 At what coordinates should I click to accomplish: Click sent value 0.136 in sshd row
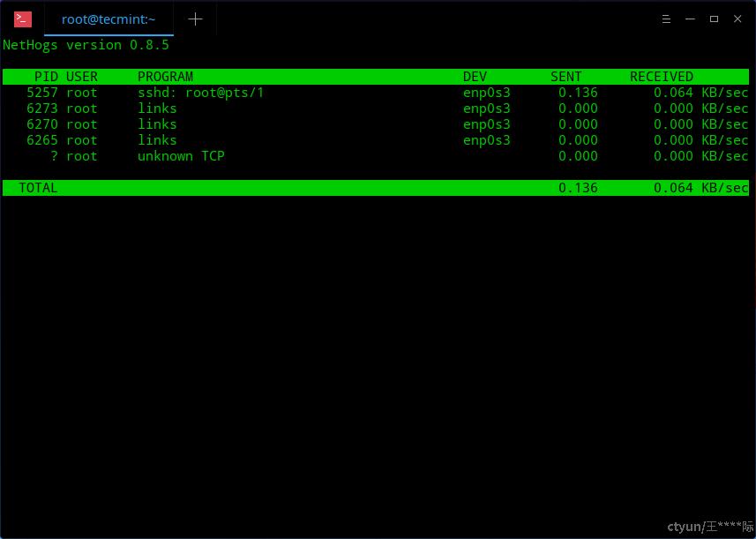click(x=578, y=93)
